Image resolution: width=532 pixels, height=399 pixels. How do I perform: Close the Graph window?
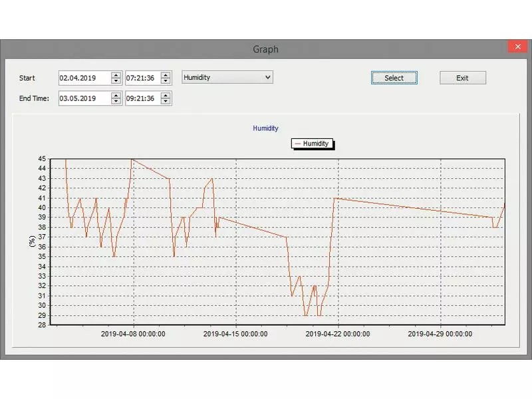click(517, 47)
